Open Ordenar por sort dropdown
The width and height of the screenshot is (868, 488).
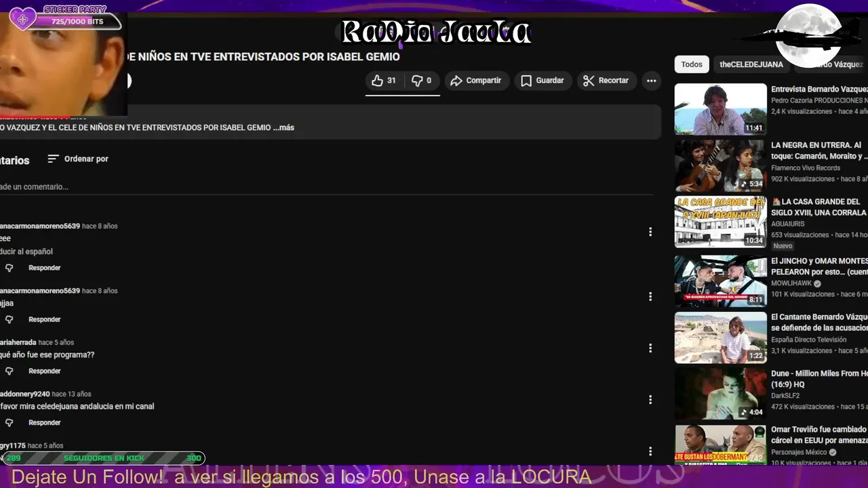click(78, 159)
